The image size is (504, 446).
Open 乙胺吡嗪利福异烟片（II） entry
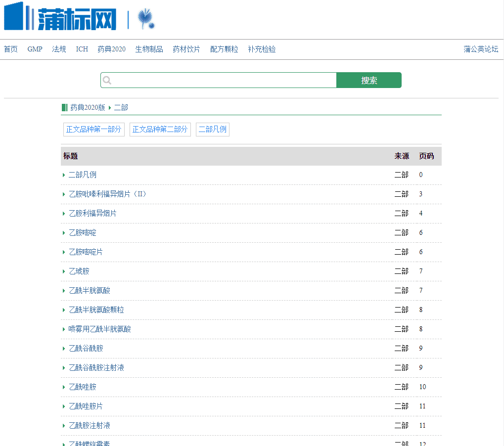[108, 194]
